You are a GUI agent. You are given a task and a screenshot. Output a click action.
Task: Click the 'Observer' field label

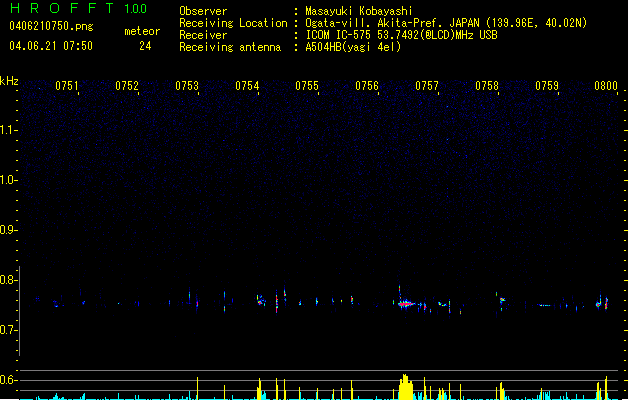pyautogui.click(x=203, y=11)
